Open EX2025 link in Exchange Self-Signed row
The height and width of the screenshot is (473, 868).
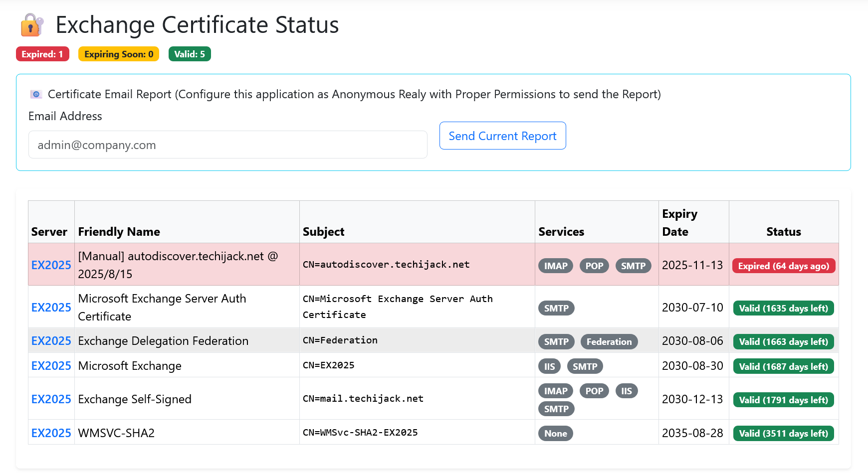click(51, 399)
